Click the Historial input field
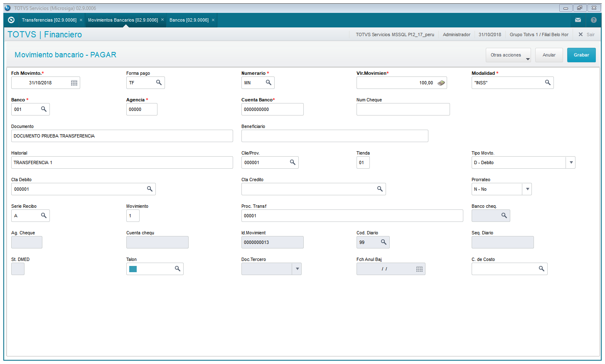Viewport: 605px width, 364px height. click(122, 162)
